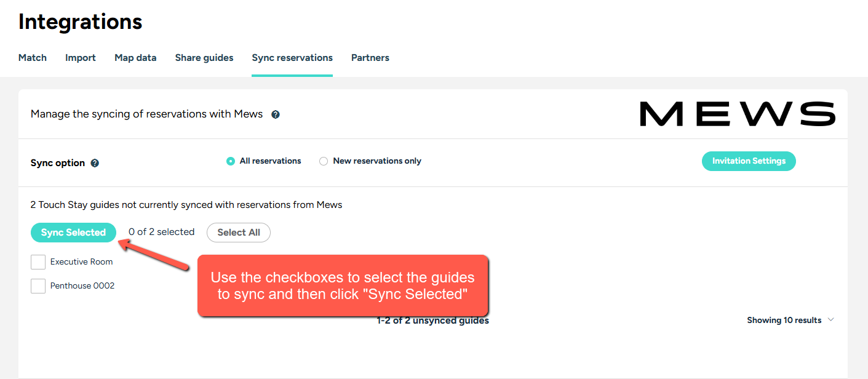The height and width of the screenshot is (379, 868).
Task: Switch to the Import tab
Action: [81, 58]
